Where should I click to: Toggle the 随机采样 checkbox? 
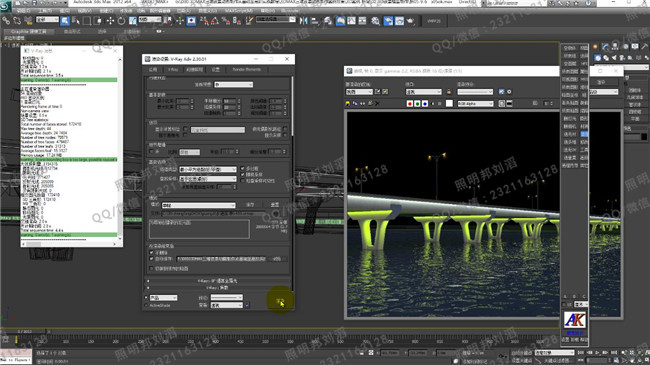[243, 175]
